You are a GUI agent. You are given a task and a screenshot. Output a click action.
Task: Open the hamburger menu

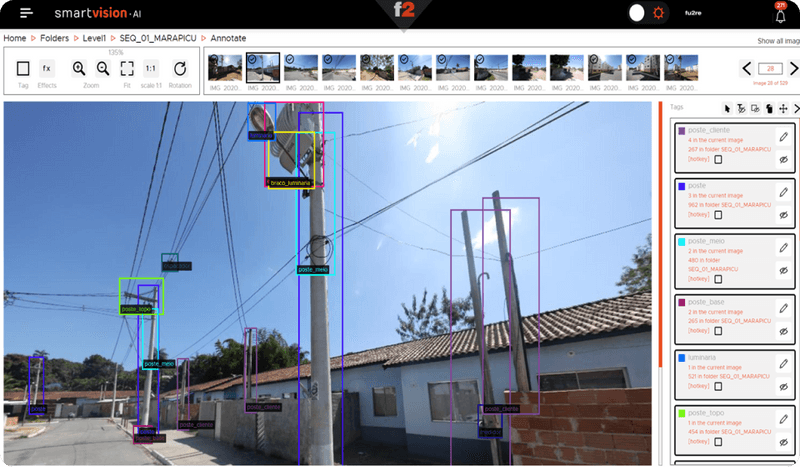[26, 14]
